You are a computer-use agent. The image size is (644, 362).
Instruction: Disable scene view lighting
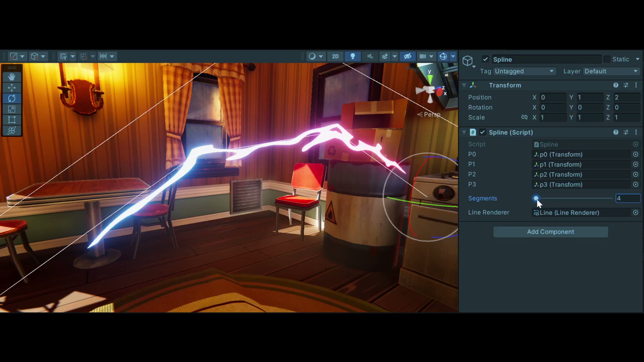353,56
